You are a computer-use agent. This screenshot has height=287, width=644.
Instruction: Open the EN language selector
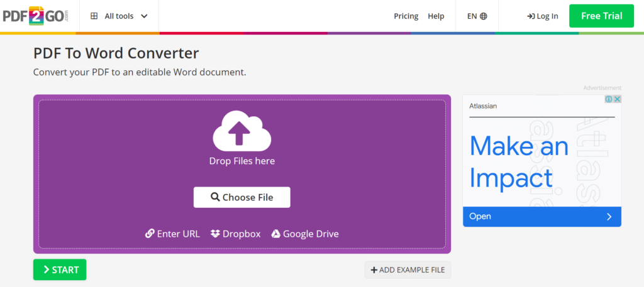click(477, 16)
